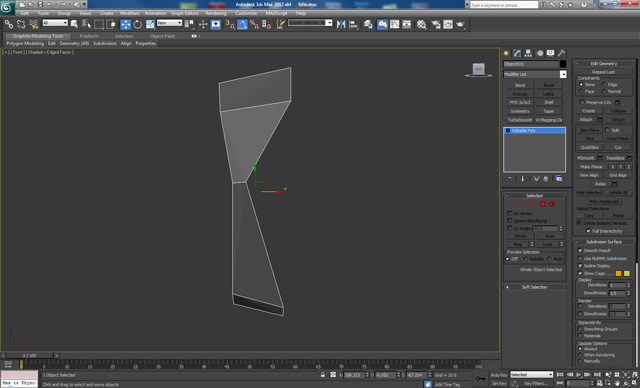Viewport: 640px width, 388px height.
Task: Toggle Preserve UVs checkbox
Action: pos(582,102)
